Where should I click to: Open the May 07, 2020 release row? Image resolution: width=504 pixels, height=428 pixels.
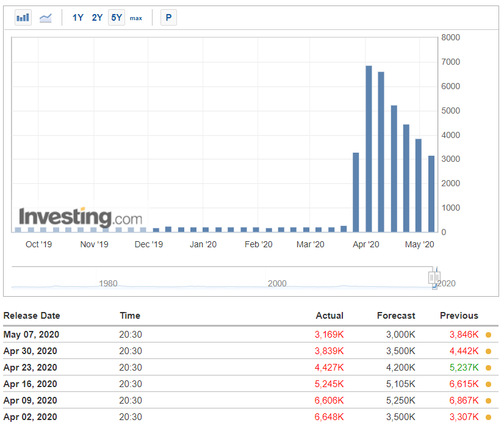31,335
